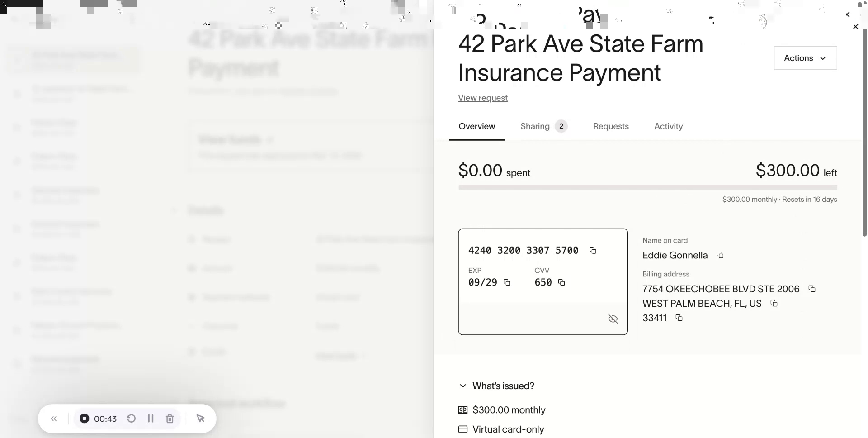The height and width of the screenshot is (438, 868).
Task: Copy the CVV code
Action: 561,283
